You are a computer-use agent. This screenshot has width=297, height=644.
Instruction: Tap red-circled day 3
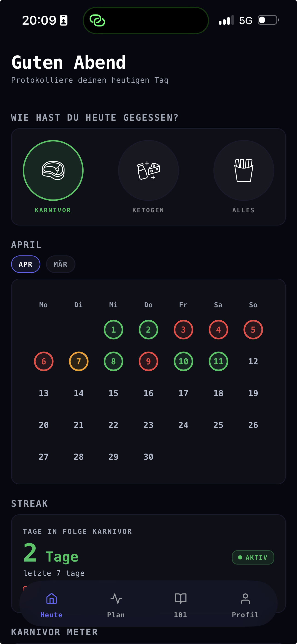pos(183,330)
